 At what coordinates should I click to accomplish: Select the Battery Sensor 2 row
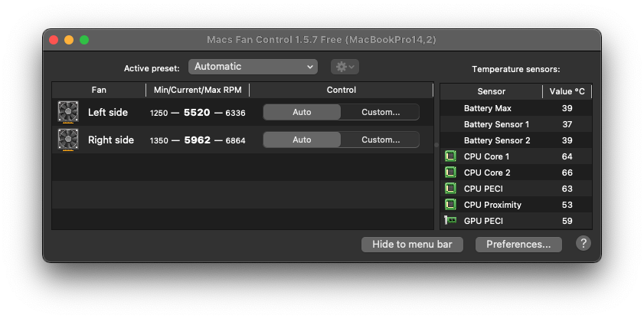point(516,140)
